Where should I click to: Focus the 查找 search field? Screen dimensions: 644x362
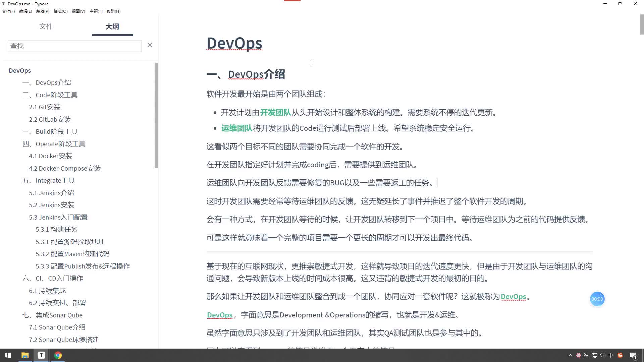pos(75,46)
